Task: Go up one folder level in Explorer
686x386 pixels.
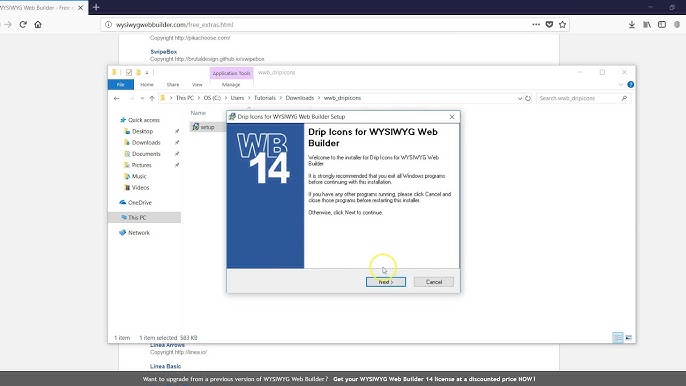Action: pyautogui.click(x=152, y=98)
